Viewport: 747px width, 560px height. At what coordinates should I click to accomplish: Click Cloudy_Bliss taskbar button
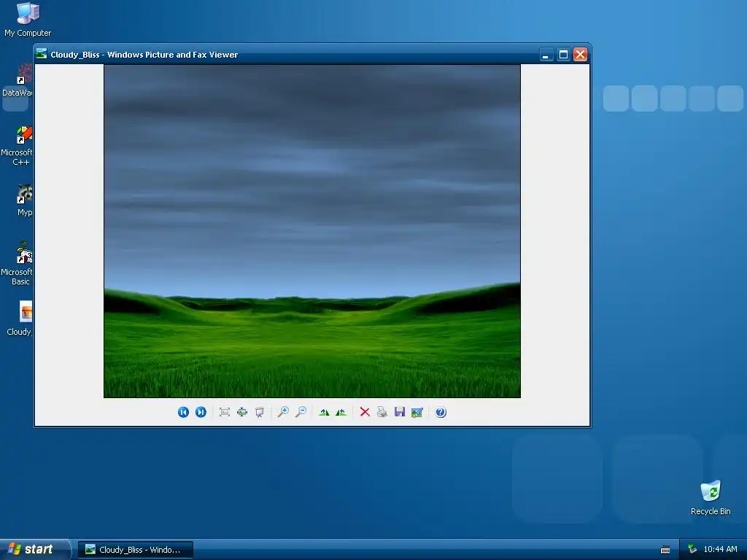pyautogui.click(x=136, y=550)
